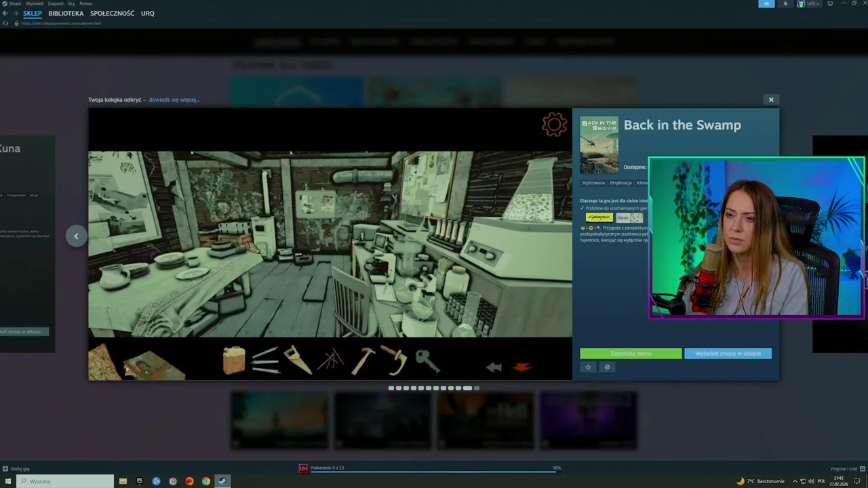Reload the page with the refresh icon
Screen dimensions: 868x488
click(7, 23)
